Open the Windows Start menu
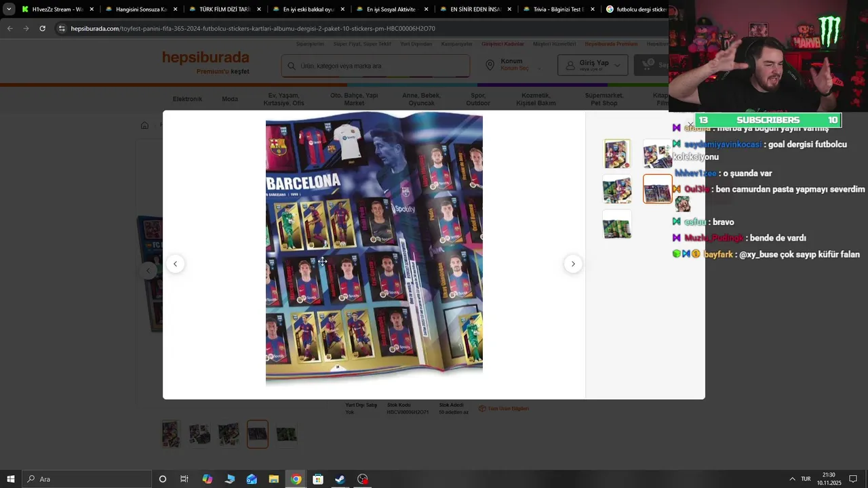This screenshot has width=868, height=488. 10,479
